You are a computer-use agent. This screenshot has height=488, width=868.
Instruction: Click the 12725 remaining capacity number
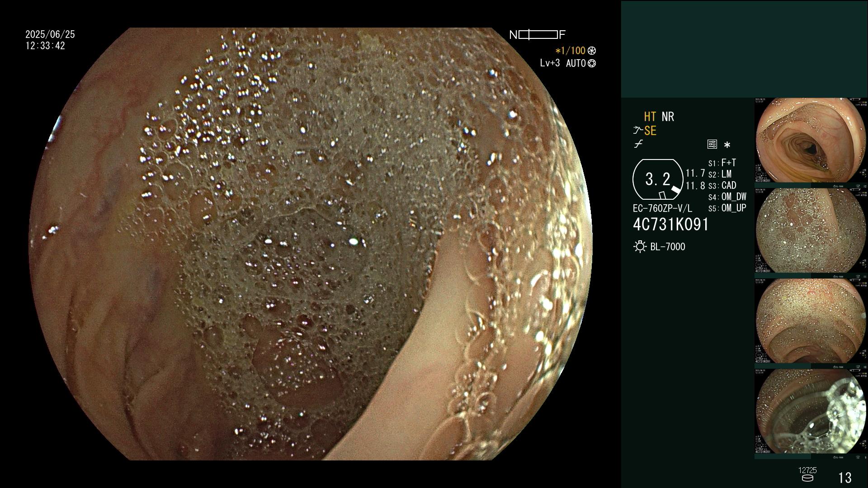[x=807, y=470]
